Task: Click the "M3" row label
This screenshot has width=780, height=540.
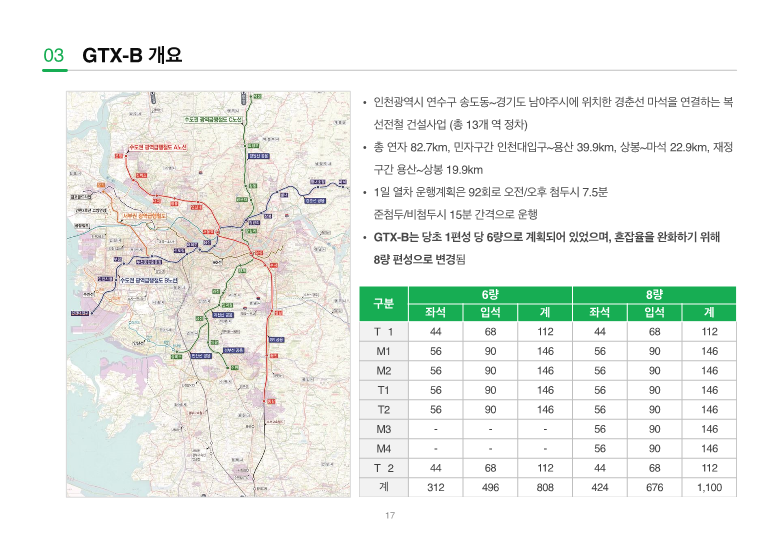Action: (x=384, y=429)
